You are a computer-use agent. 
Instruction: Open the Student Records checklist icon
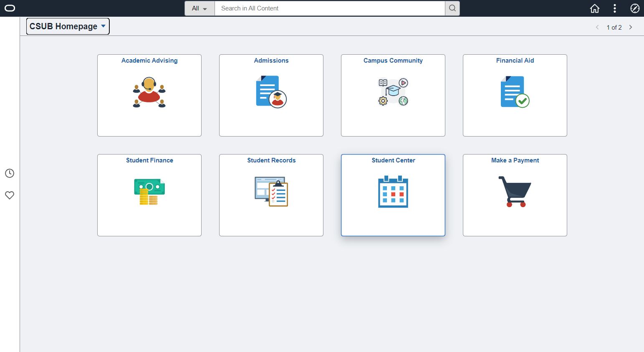[x=271, y=192]
